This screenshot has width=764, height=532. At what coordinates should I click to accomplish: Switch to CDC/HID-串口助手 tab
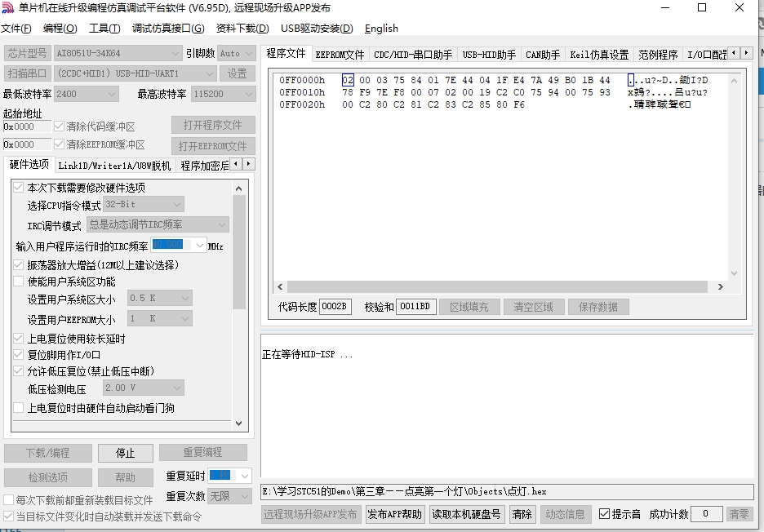(x=413, y=55)
